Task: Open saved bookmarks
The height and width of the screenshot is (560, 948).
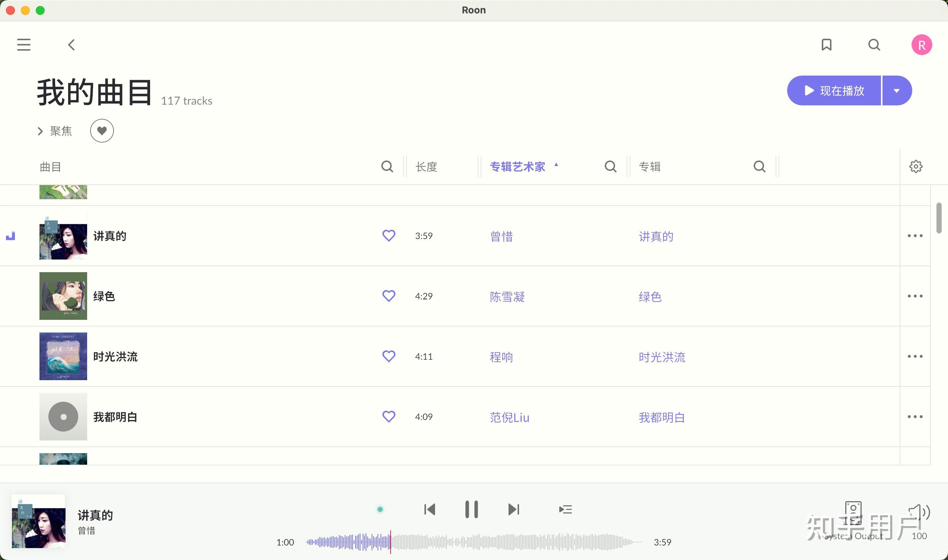Action: [x=827, y=45]
